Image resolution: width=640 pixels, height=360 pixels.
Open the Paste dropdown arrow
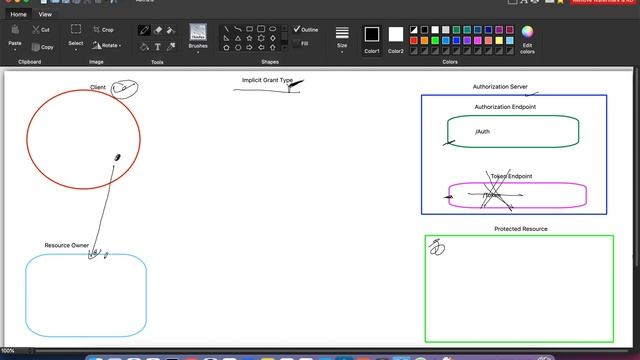click(x=15, y=50)
